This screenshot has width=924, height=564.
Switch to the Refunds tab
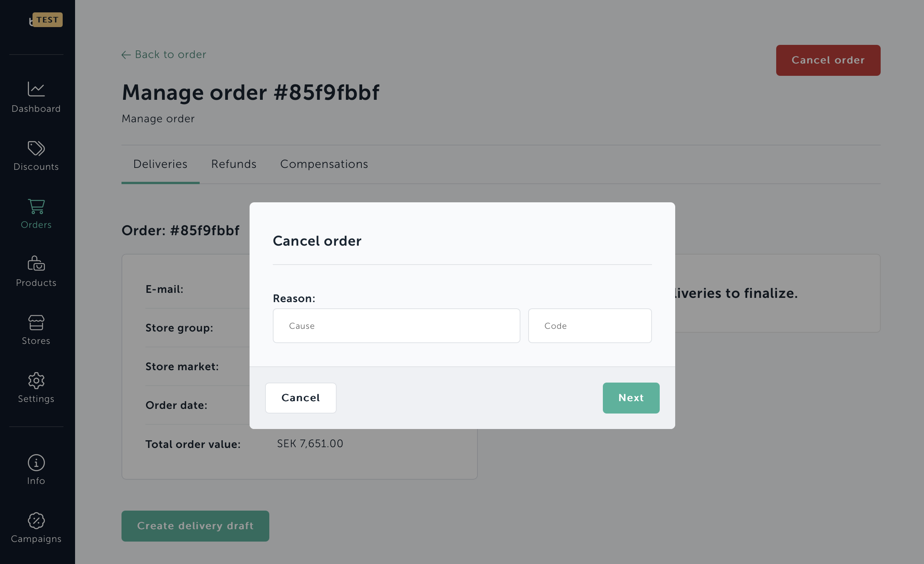tap(234, 164)
